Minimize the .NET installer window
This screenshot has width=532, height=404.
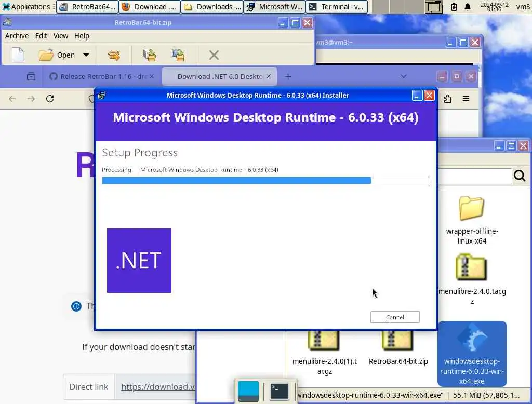(417, 96)
